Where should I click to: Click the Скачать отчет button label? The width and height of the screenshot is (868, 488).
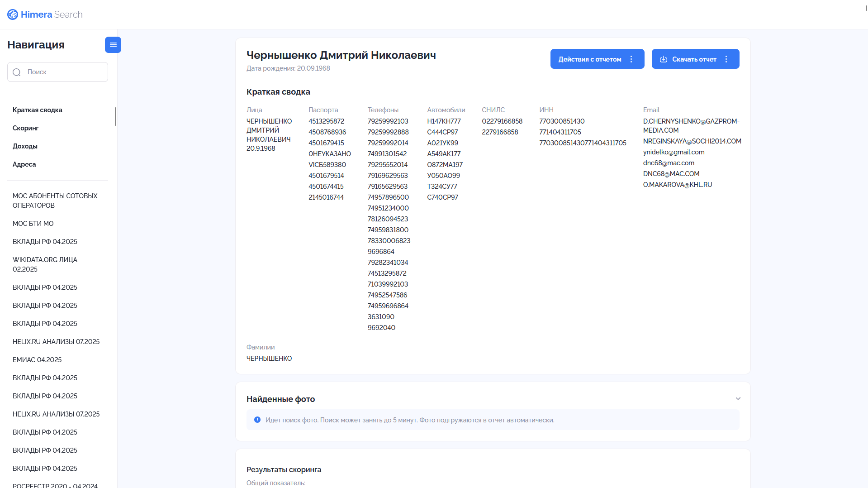(694, 59)
